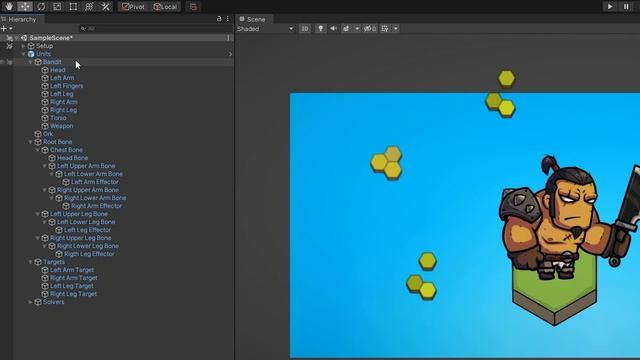Viewport: 640px width, 360px height.
Task: Open the SampleScene options menu
Action: [228, 38]
